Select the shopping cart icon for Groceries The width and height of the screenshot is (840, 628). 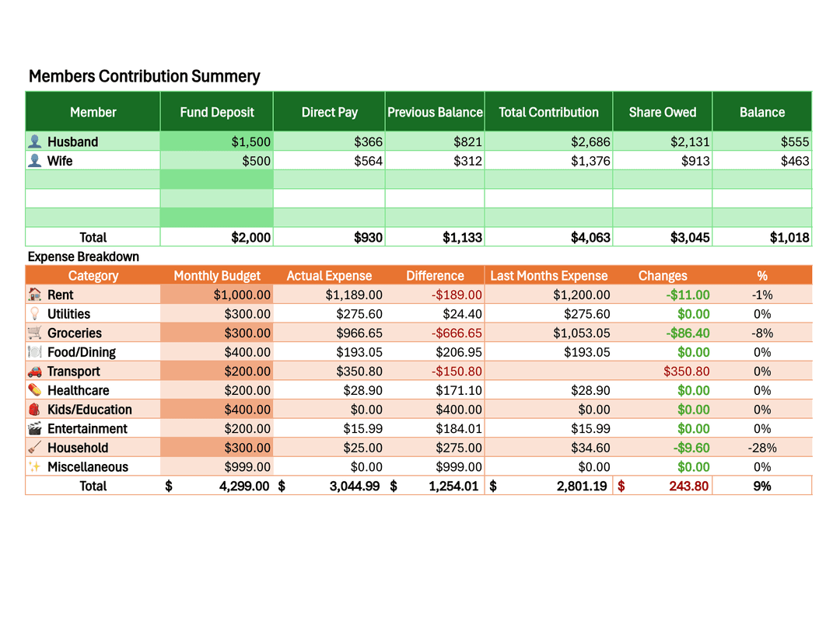point(33,333)
